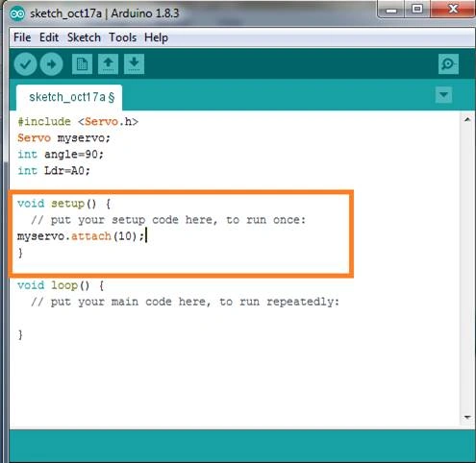The image size is (476, 463).
Task: Click the closing brace of setup function
Action: coord(20,253)
